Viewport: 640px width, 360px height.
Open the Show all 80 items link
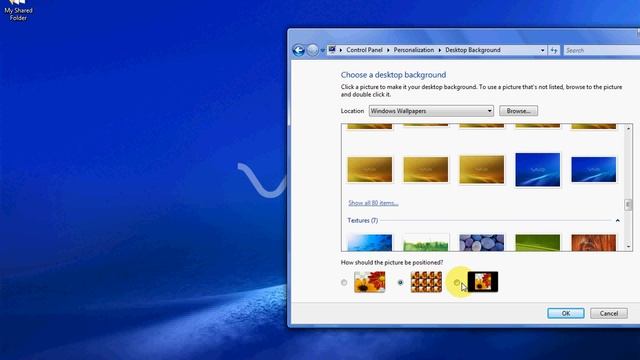click(x=373, y=203)
